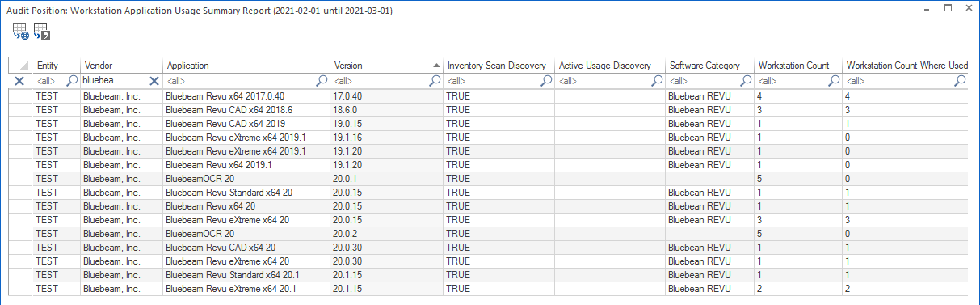980x305 pixels.
Task: Maximize the Audit Position report window
Action: (x=948, y=7)
